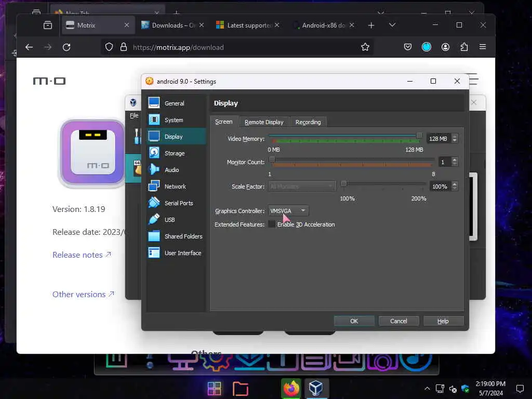Select the Shared Folders folder icon
This screenshot has height=399, width=532.
(154, 236)
